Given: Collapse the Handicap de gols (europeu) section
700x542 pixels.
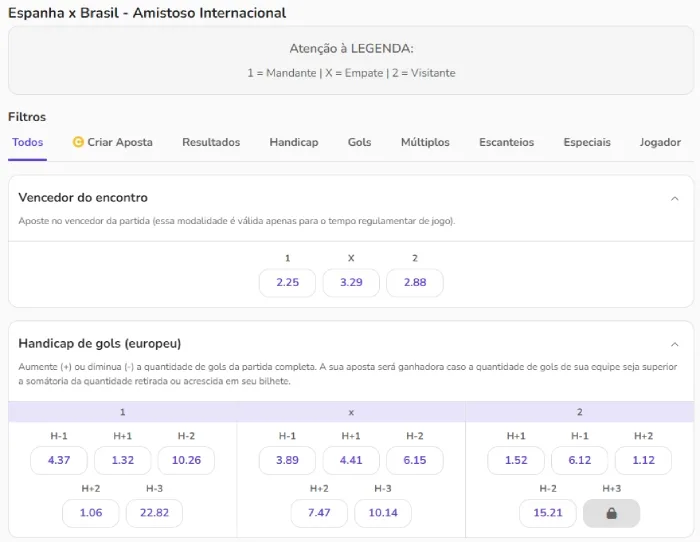Looking at the screenshot, I should (675, 344).
